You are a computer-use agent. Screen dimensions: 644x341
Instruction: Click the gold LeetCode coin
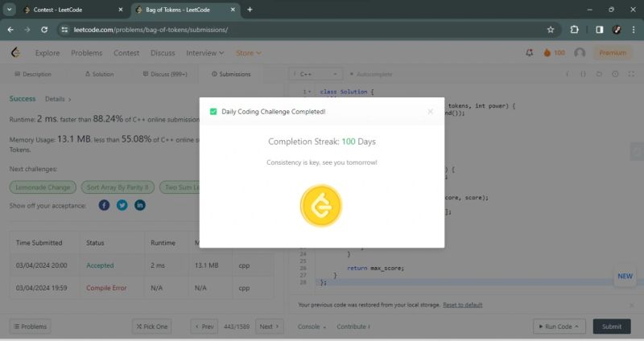321,206
